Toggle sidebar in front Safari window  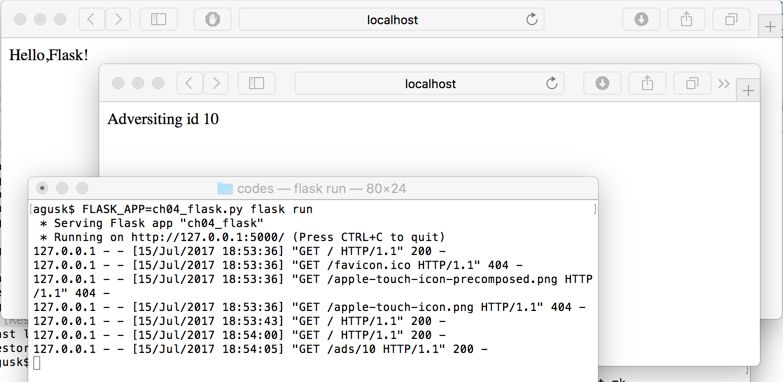click(256, 83)
